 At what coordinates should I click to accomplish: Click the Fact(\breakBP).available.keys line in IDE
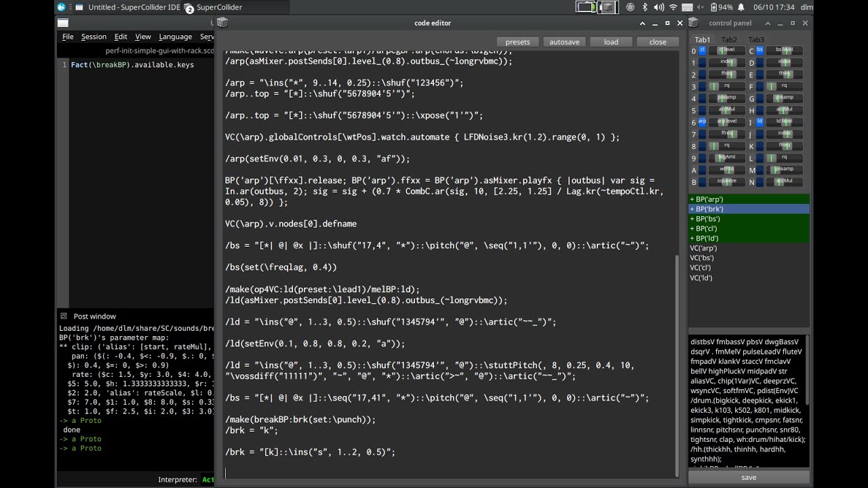[x=132, y=65]
